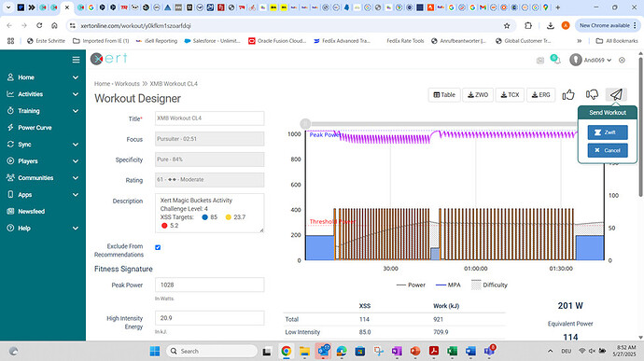The image size is (644, 361).
Task: Open the Table view button
Action: [444, 95]
